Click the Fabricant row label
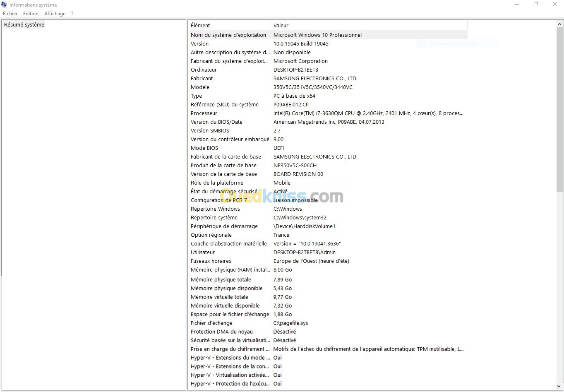 [x=202, y=79]
